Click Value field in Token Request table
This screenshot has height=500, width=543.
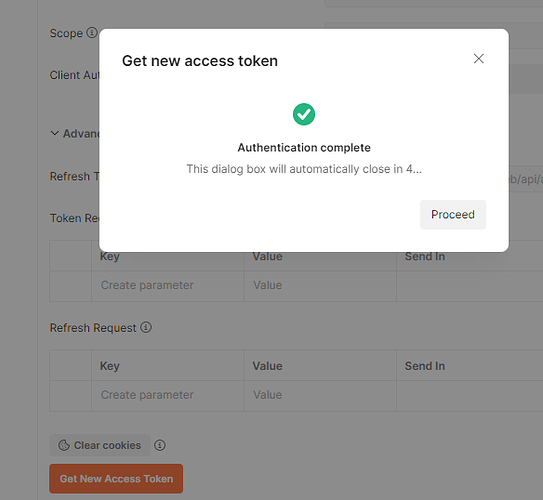320,285
